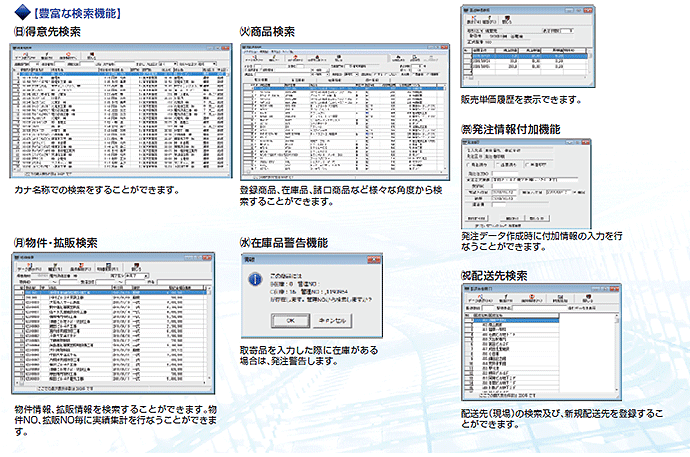Click the leftmost bottom button in order info window
The height and width of the screenshot is (457, 690).
pyautogui.click(x=477, y=218)
